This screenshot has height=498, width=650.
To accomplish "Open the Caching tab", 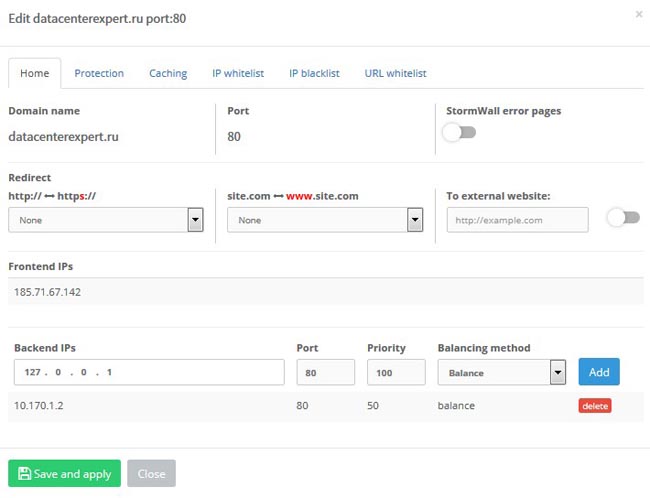I will point(168,73).
